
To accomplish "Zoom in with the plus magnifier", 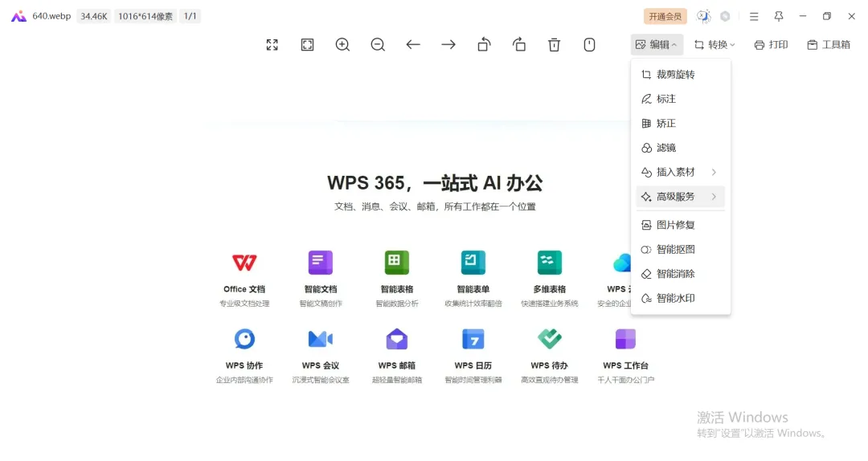I will click(x=342, y=45).
